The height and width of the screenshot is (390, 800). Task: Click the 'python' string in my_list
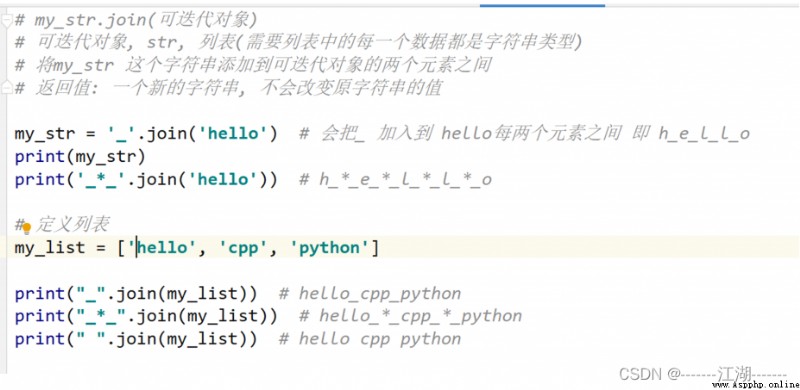329,248
